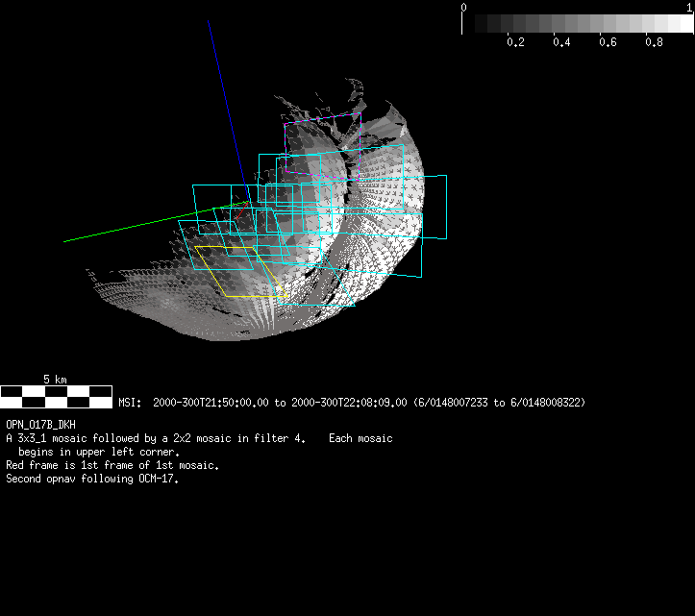The image size is (695, 616).
Task: Click the "Second opnav following OCM-17" line
Action: [92, 479]
